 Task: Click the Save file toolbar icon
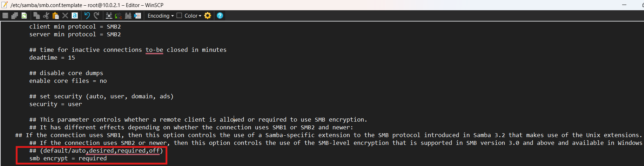[5, 16]
